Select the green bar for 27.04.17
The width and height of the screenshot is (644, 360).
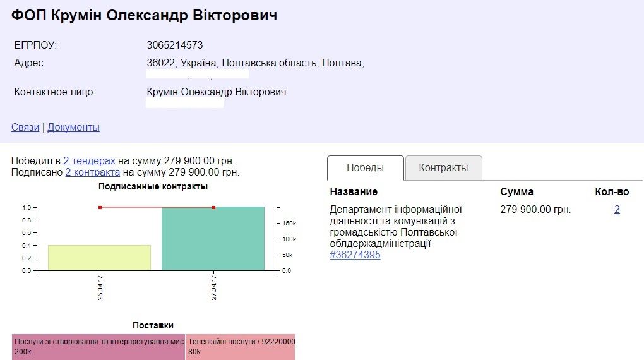(213, 239)
